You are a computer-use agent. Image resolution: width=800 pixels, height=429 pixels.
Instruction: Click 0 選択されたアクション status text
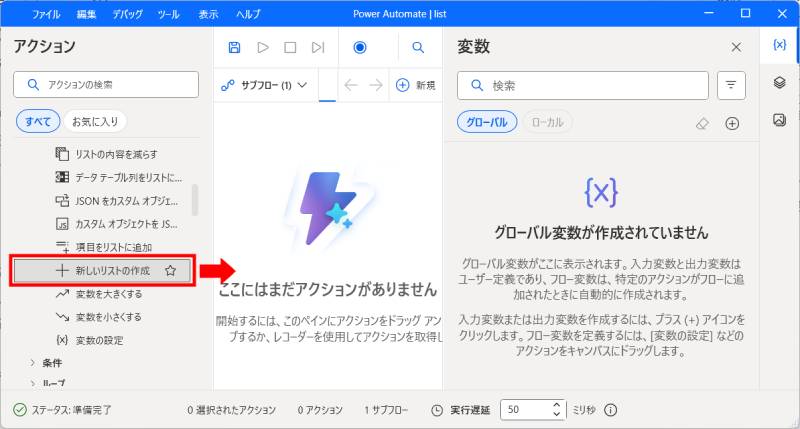point(231,410)
